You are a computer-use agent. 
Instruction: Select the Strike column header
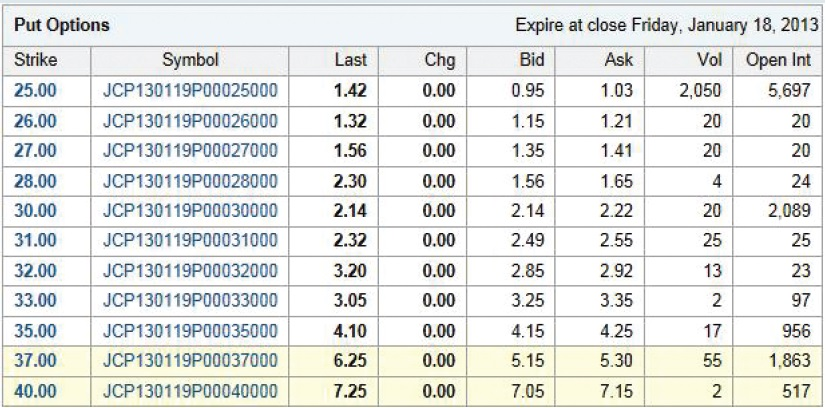click(35, 60)
